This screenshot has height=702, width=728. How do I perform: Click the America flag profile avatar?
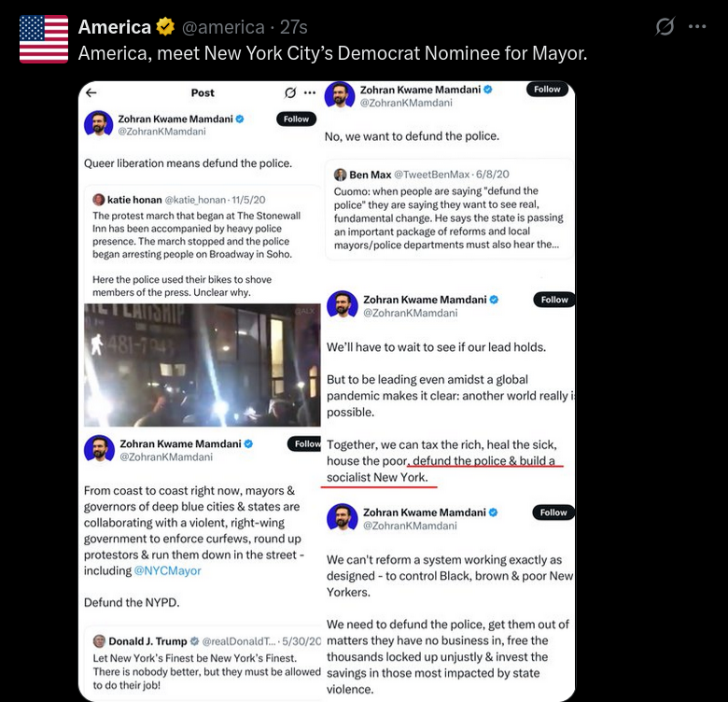[44, 39]
